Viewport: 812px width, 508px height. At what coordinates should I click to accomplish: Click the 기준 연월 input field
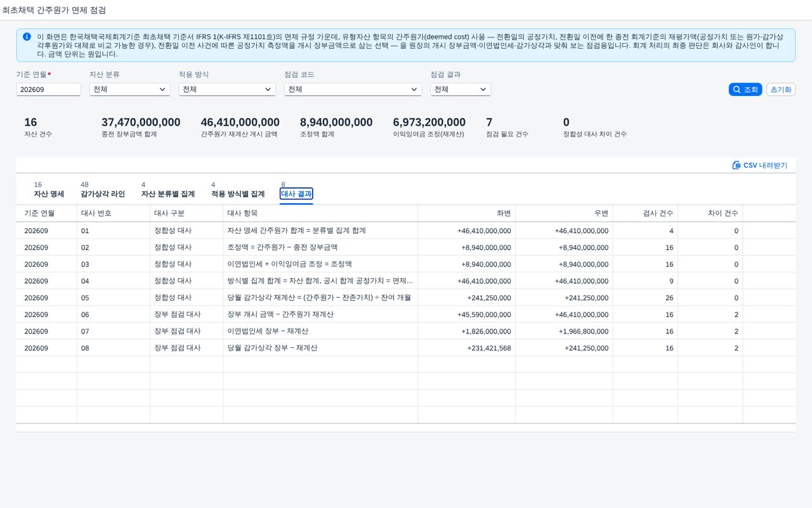point(48,90)
